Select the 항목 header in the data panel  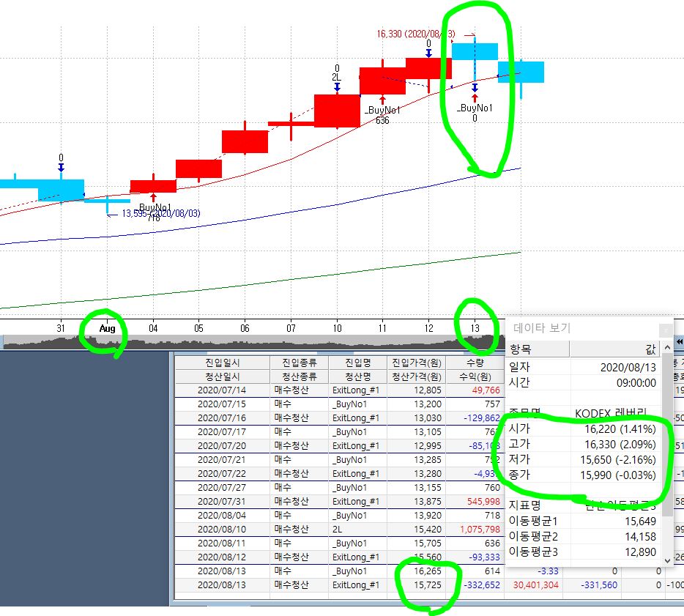tap(538, 349)
